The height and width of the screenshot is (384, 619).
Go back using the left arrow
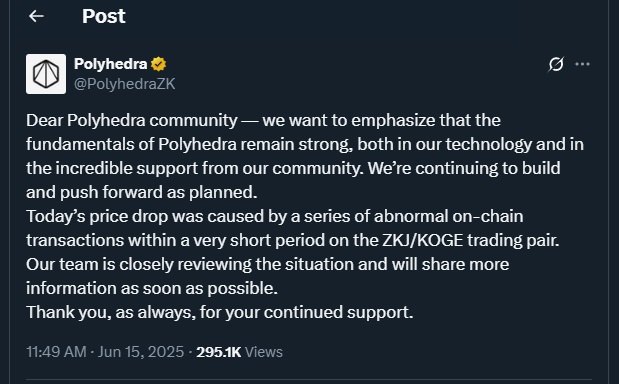36,16
